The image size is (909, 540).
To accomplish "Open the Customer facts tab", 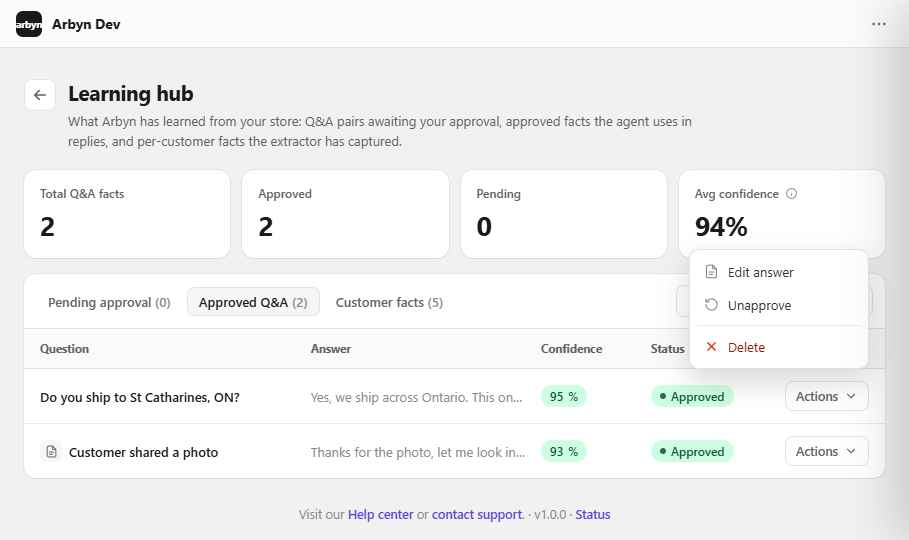I will (x=389, y=302).
